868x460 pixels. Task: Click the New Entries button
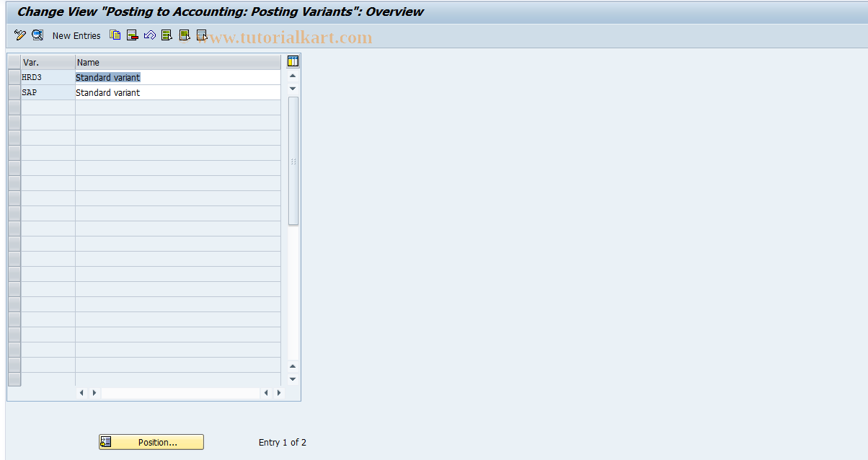[76, 35]
